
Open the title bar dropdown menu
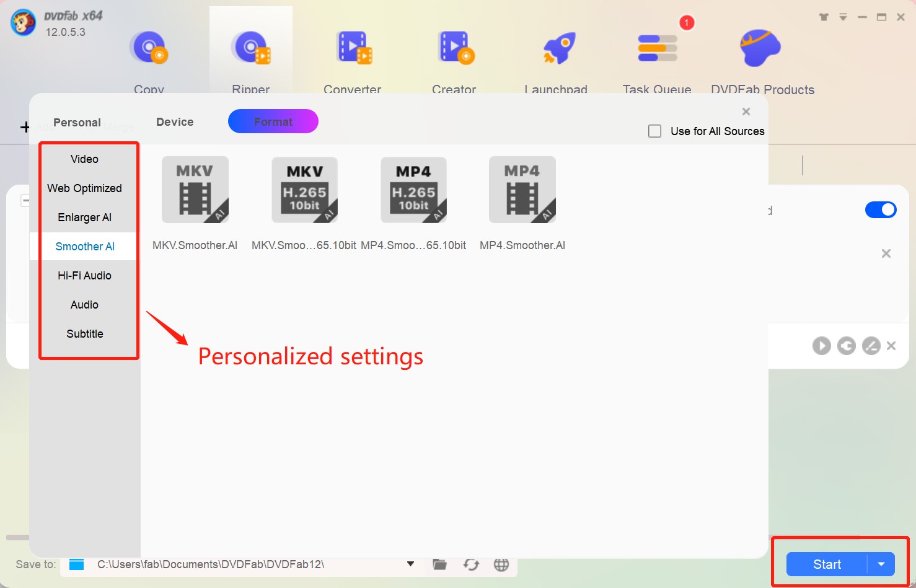point(843,17)
